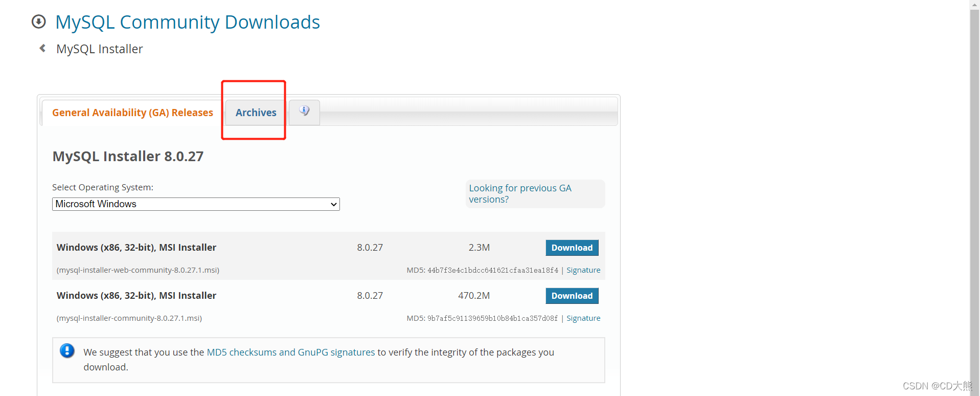Viewport: 980px width, 396px height.
Task: Open the MySQL Community Downloads heading link
Action: tap(188, 22)
